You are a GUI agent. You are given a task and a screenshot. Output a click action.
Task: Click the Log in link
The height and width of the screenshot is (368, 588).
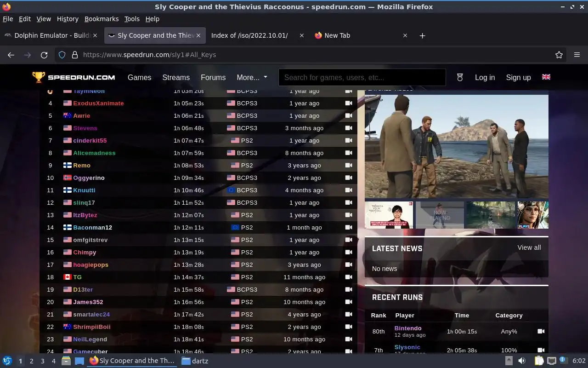click(485, 77)
